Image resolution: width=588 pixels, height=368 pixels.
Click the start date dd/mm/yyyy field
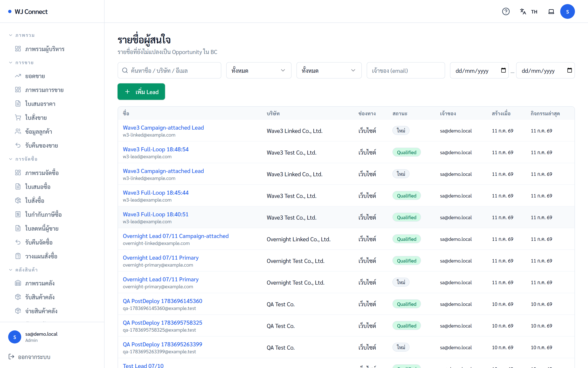pos(479,70)
